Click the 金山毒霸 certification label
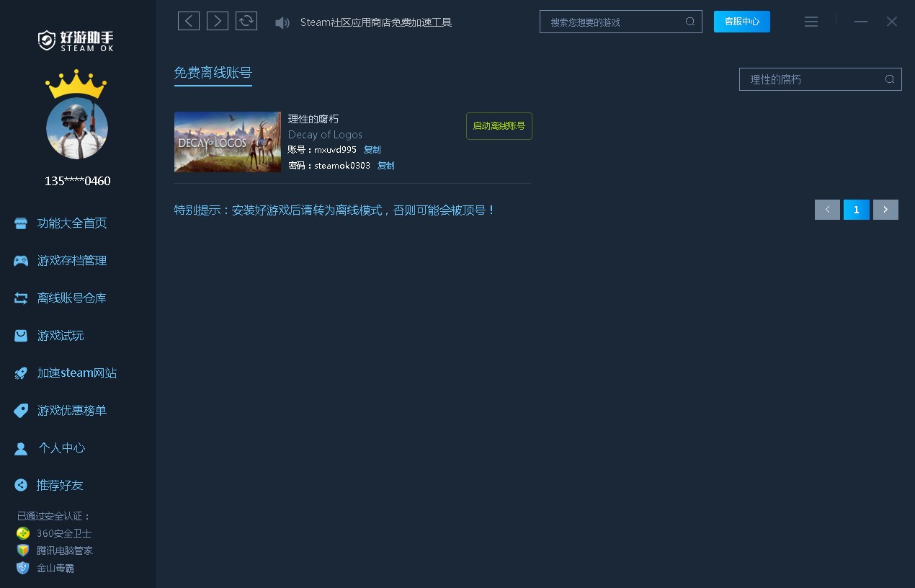Image resolution: width=915 pixels, height=588 pixels. click(55, 568)
